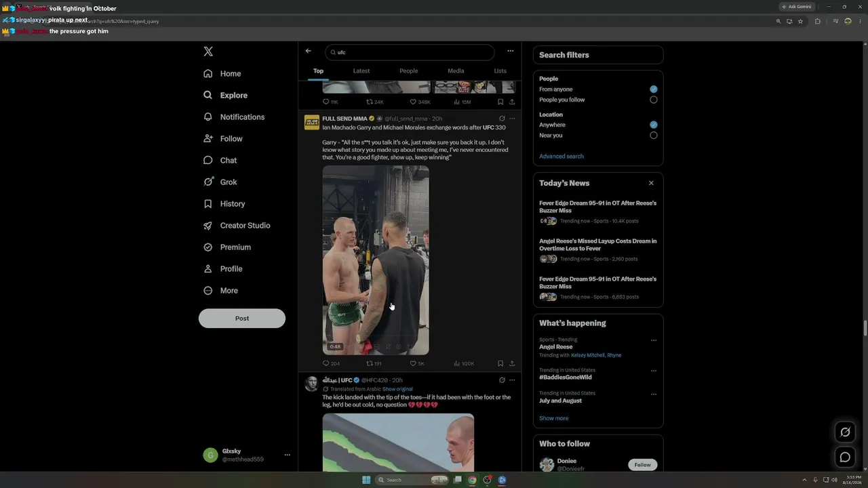This screenshot has width=868, height=488.
Task: Show hidden system tray icons
Action: click(x=804, y=480)
